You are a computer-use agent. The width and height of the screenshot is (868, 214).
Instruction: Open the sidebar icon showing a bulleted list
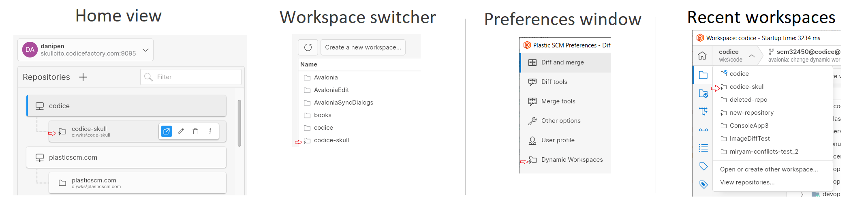click(703, 148)
